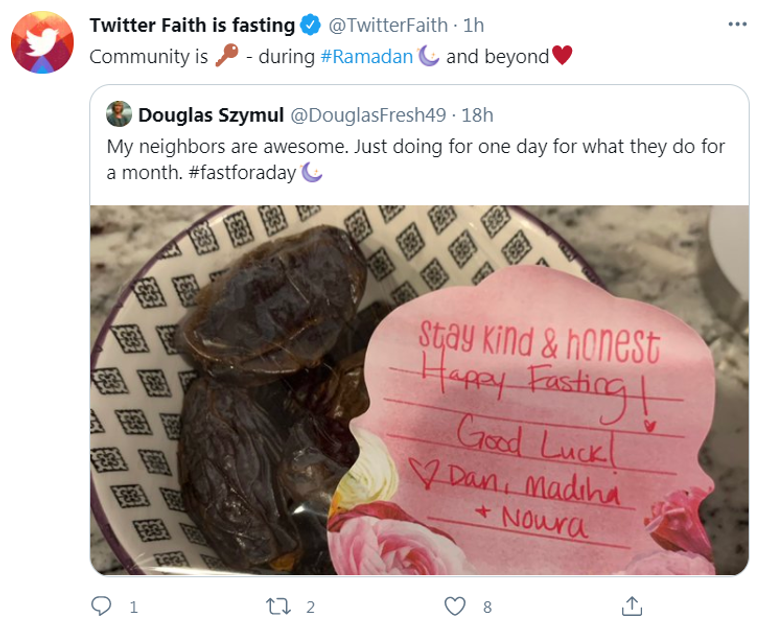Open the three-dot more options menu
Screen dimensions: 768x633
[x=738, y=24]
